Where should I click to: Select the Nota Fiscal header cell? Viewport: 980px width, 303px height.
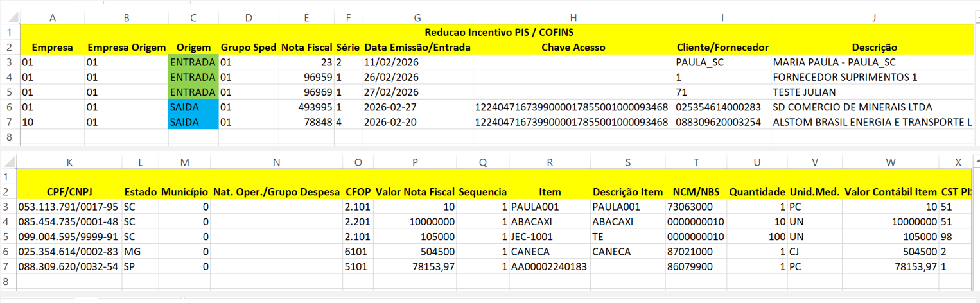click(306, 48)
